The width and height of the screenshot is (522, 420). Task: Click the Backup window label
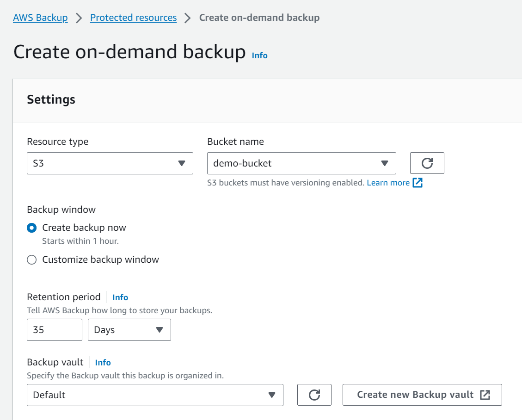tap(61, 210)
